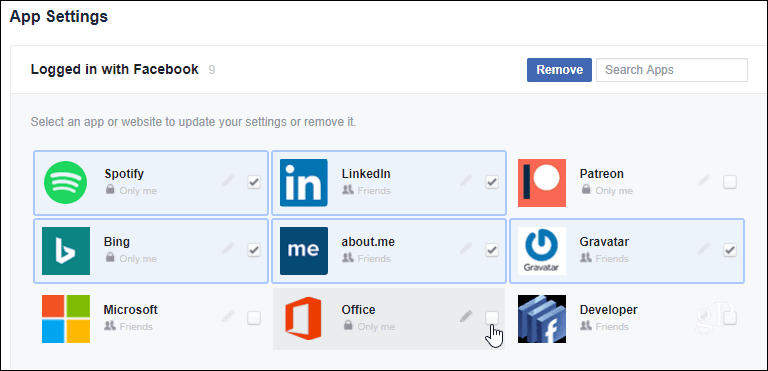The width and height of the screenshot is (768, 371).
Task: Click 'Friends' text under Gravatar
Action: coord(612,259)
